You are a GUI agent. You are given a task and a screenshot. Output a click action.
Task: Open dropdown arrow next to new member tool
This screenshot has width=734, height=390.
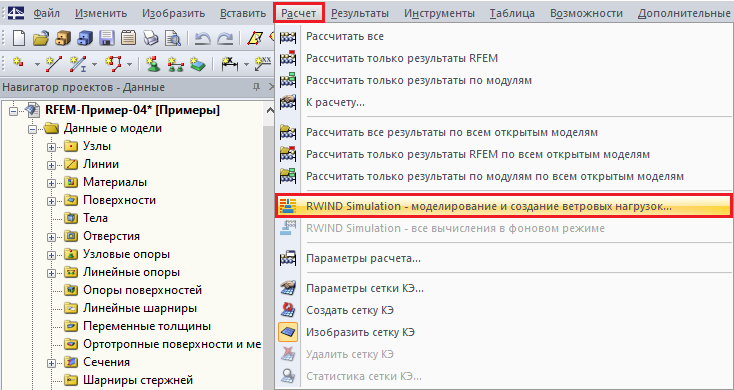pos(95,64)
